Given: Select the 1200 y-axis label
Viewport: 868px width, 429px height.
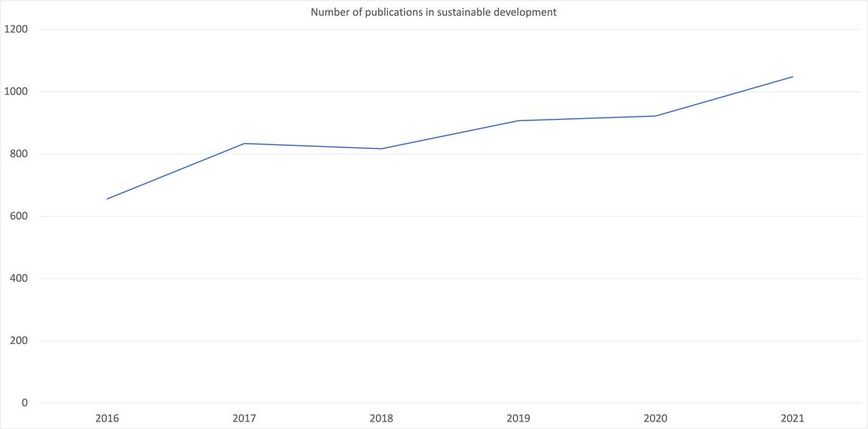Looking at the screenshot, I should [x=16, y=29].
